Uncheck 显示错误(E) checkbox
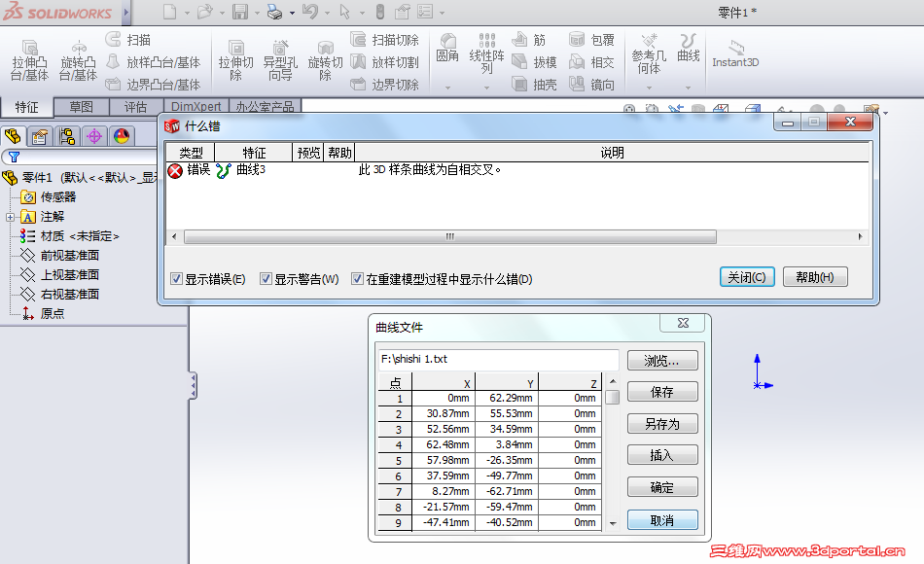Viewport: 924px width, 564px height. pyautogui.click(x=176, y=279)
